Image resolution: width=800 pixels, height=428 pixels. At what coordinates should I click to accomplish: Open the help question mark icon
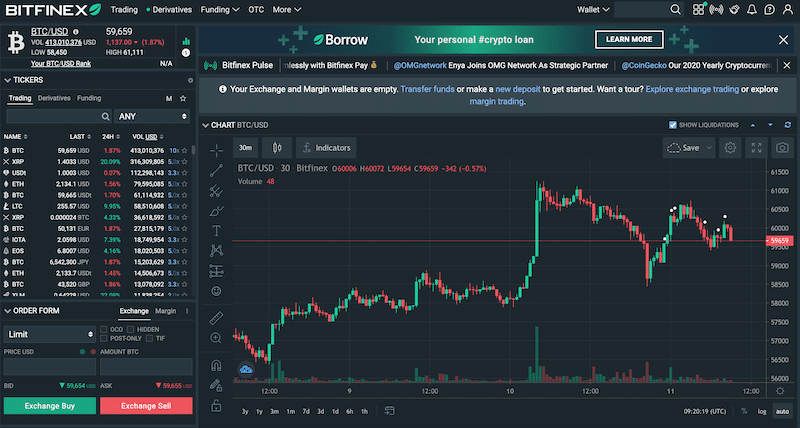coord(769,9)
